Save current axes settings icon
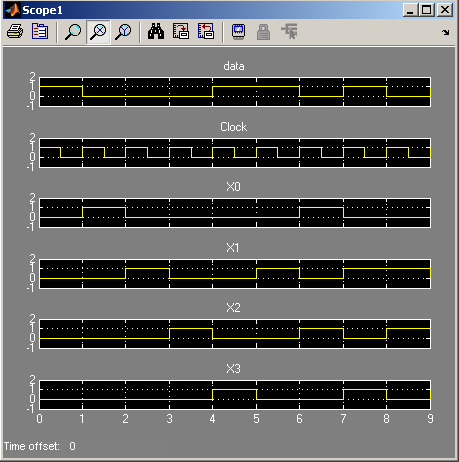Screen dimensions: 459x462 pos(181,32)
